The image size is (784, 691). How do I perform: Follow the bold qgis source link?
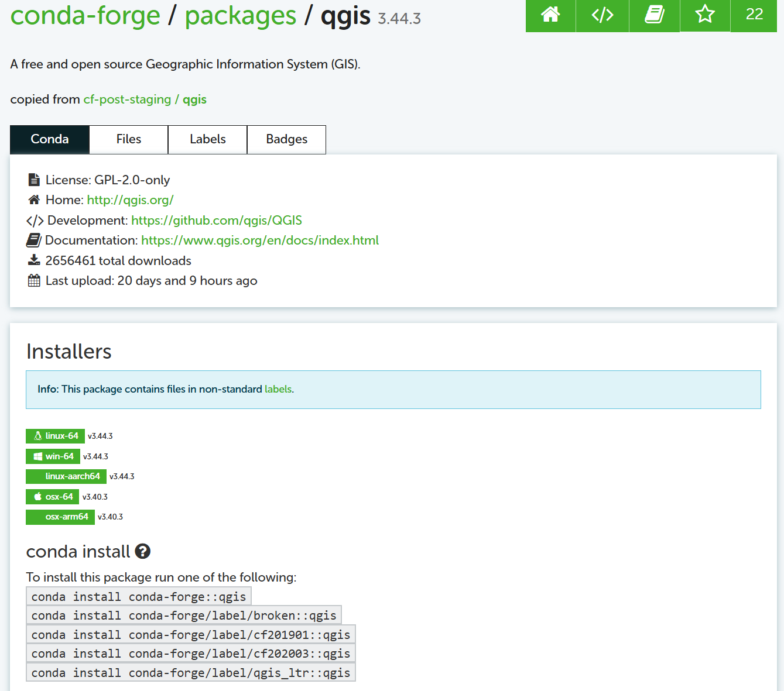(194, 99)
